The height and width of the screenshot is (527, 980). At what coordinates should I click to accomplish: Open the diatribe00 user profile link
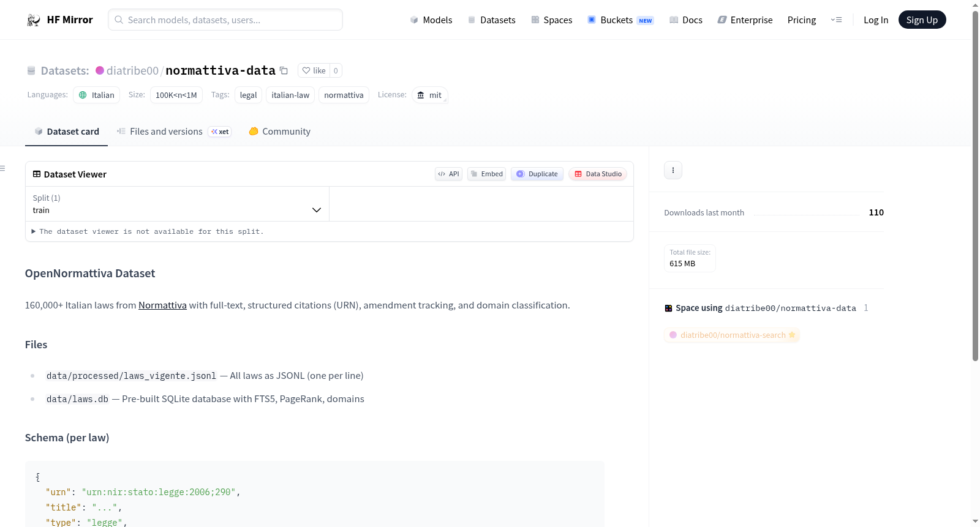pyautogui.click(x=132, y=70)
